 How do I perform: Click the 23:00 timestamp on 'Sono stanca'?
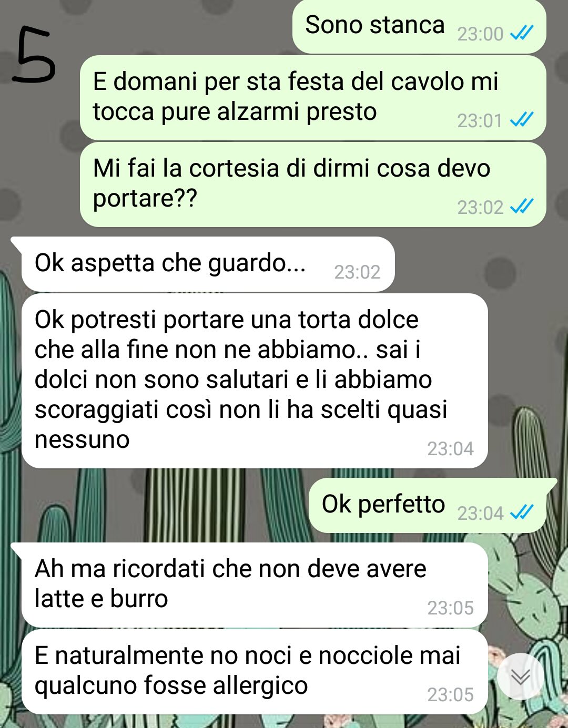click(x=480, y=34)
